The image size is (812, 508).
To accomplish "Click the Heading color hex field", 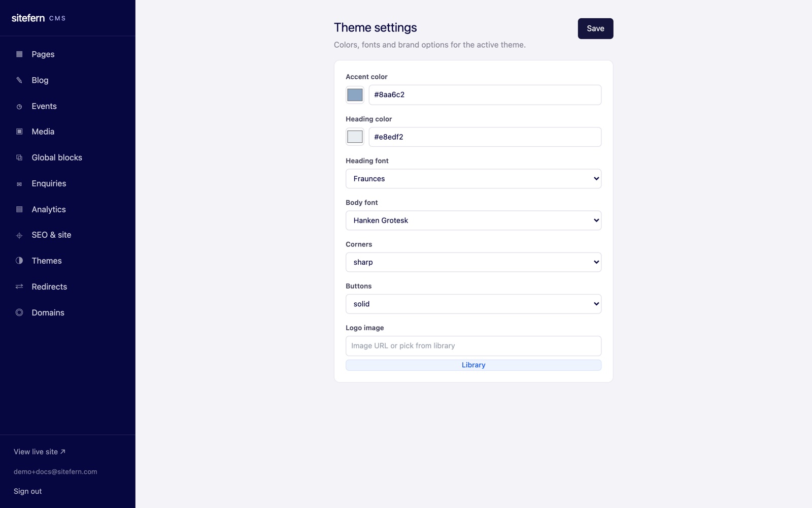I will (x=485, y=137).
